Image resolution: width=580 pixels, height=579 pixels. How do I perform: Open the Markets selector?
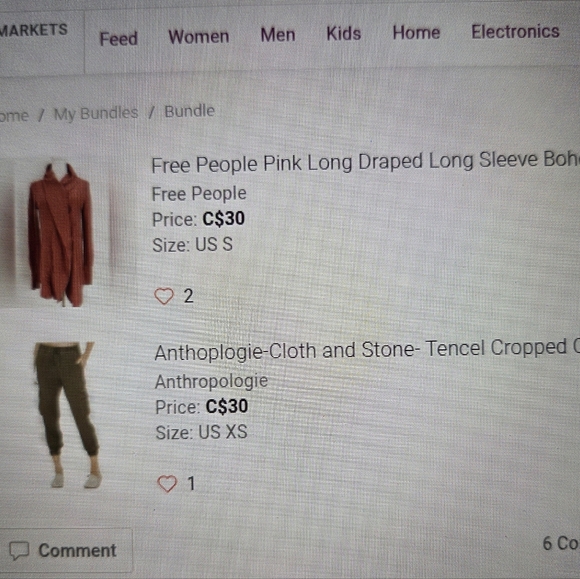click(34, 30)
